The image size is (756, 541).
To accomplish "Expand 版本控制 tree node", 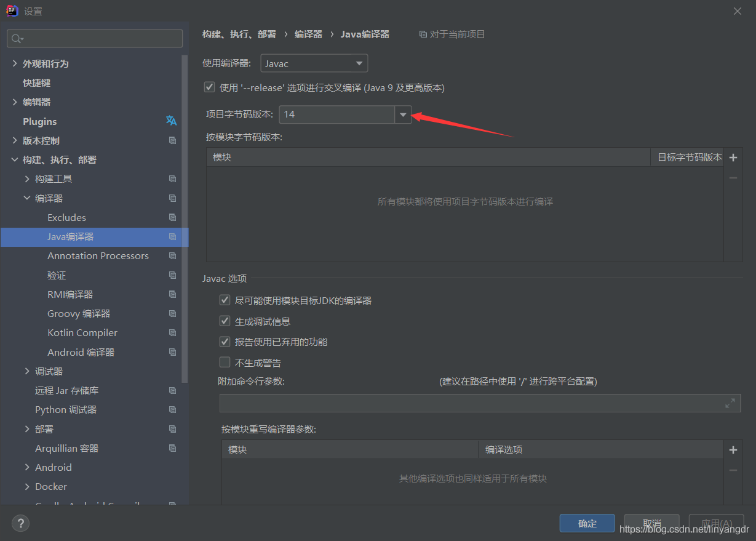I will 15,140.
